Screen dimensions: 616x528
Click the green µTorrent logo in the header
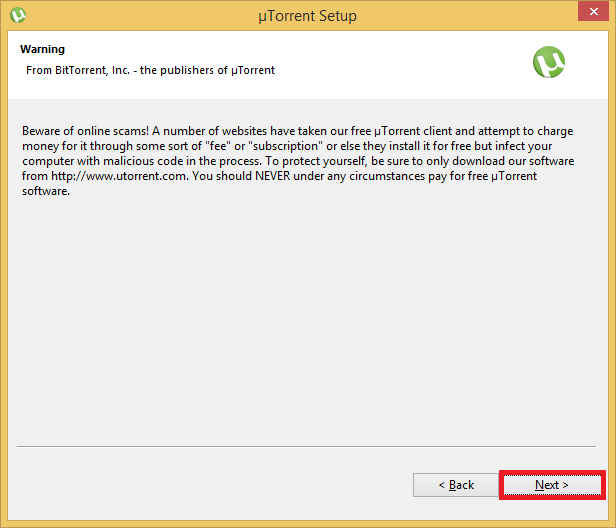pos(549,63)
